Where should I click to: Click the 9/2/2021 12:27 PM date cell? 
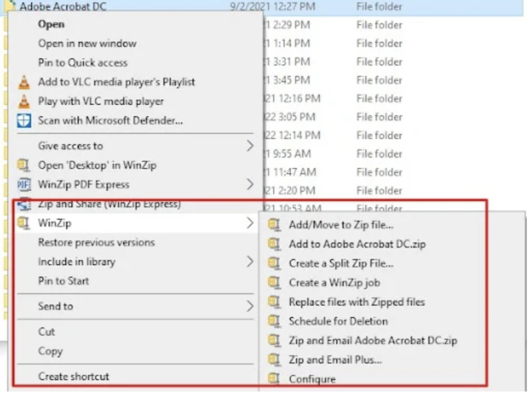click(x=272, y=6)
